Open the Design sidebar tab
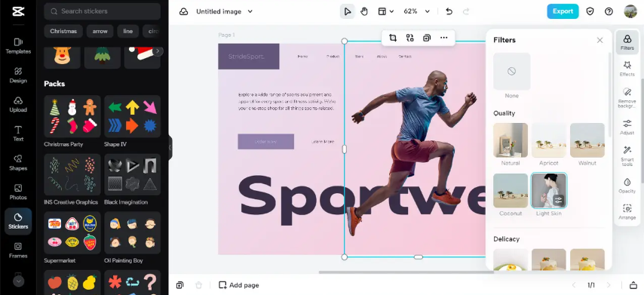This screenshot has width=644, height=295. coord(18,75)
